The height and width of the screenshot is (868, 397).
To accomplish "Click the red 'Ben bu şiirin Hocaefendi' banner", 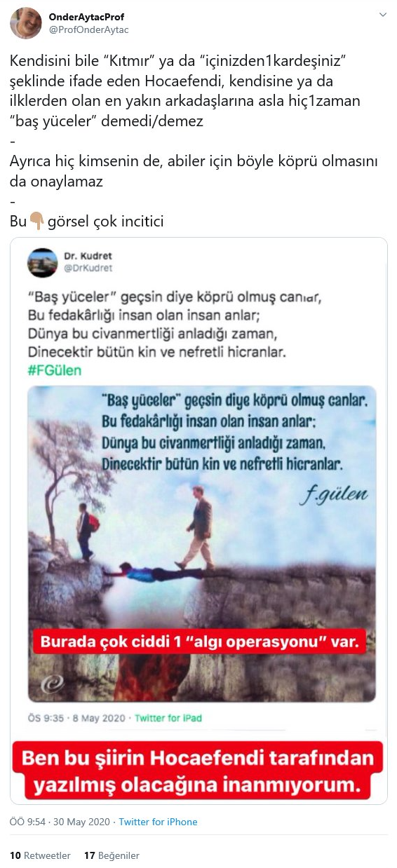I will [x=198, y=771].
